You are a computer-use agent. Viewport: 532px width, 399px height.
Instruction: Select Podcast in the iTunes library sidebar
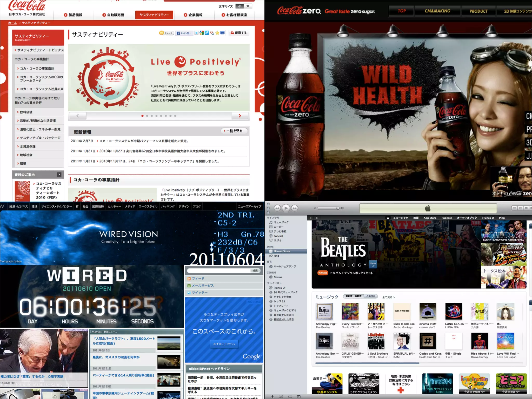click(278, 236)
